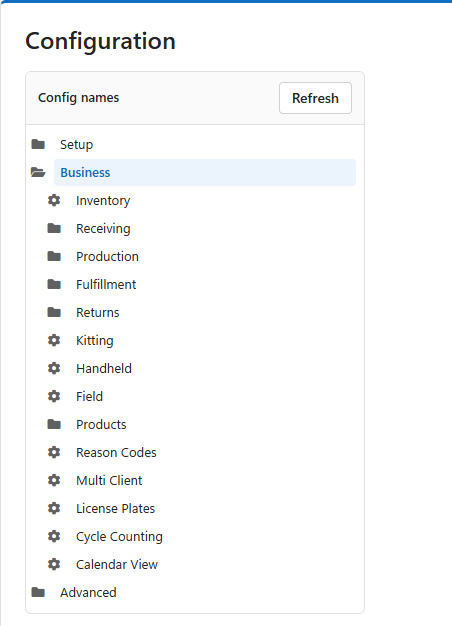Viewport: 452px width, 626px height.
Task: Open the Field configuration
Action: pos(89,396)
